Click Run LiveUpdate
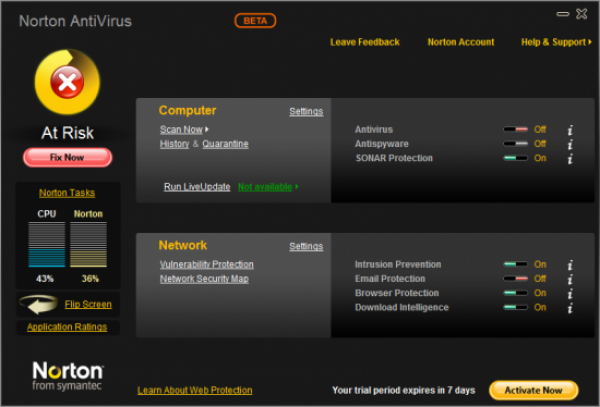The image size is (600, 407). [x=197, y=187]
